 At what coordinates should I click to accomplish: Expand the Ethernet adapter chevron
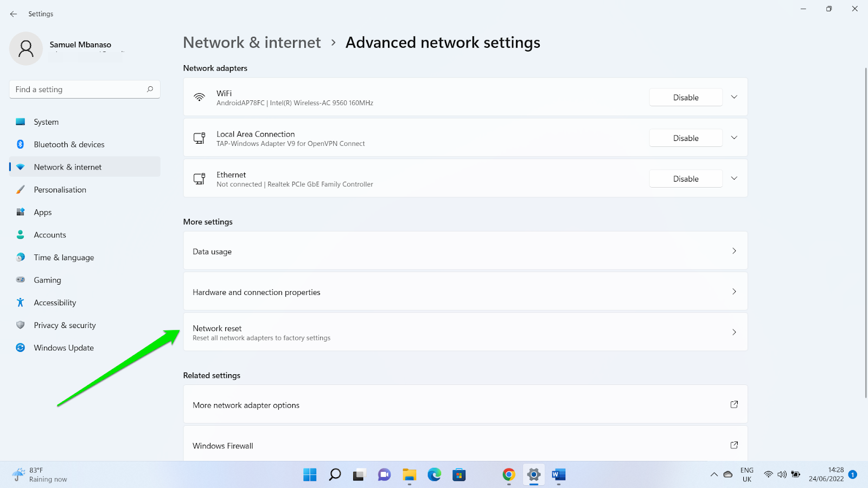734,178
